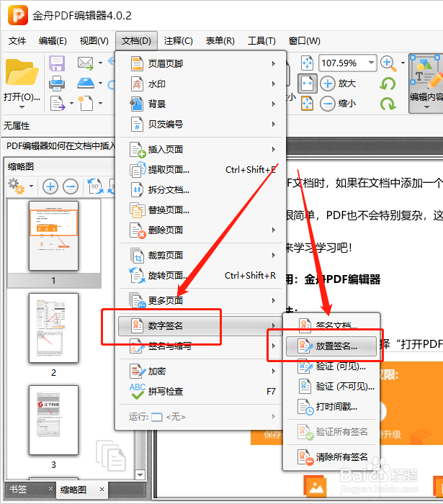Click the email envelope icon
This screenshot has width=443, height=504.
[x=86, y=63]
